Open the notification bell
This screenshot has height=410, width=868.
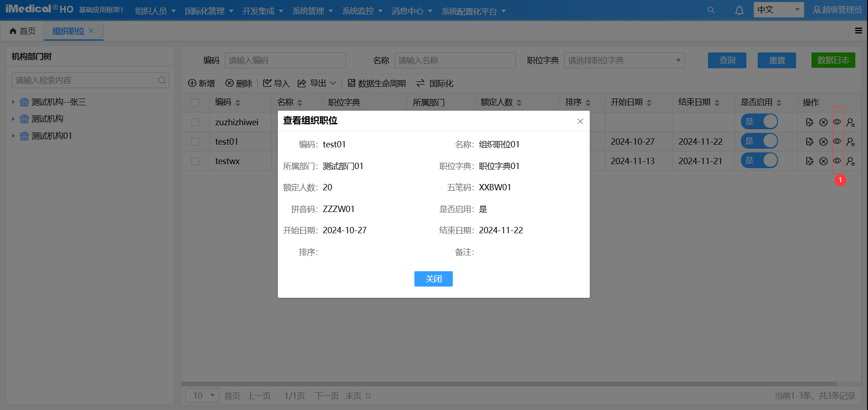[739, 9]
